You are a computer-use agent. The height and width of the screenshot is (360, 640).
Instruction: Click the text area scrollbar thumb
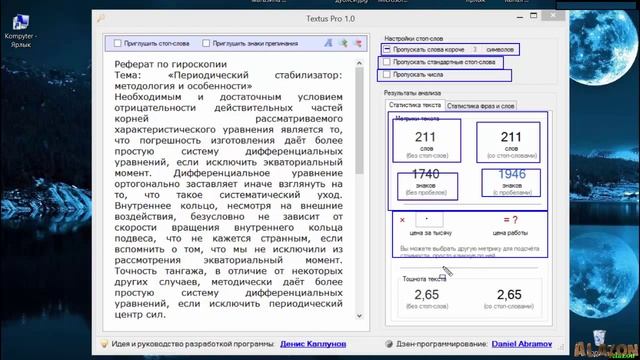359,120
